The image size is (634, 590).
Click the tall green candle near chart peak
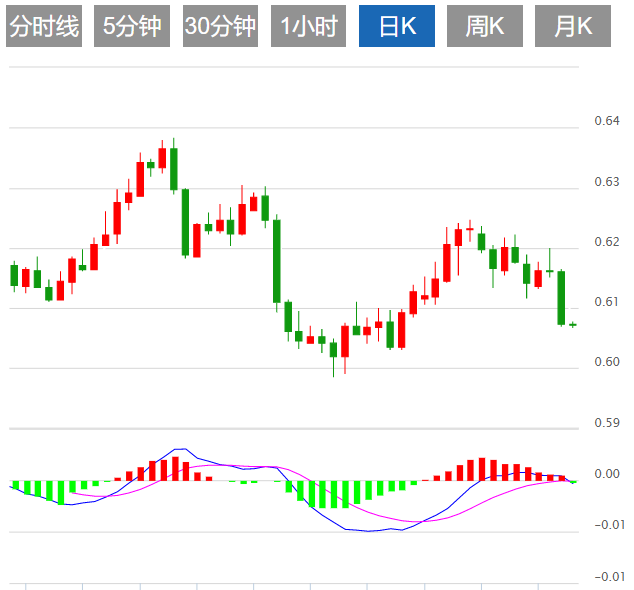pos(174,169)
